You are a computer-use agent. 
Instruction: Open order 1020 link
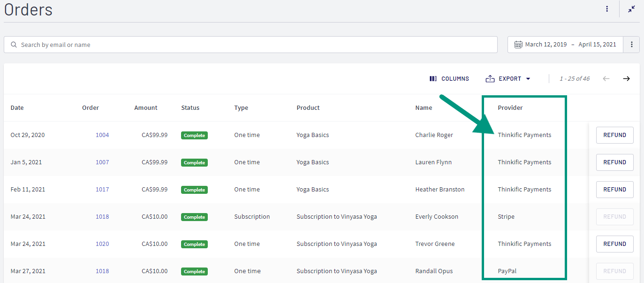(x=102, y=244)
